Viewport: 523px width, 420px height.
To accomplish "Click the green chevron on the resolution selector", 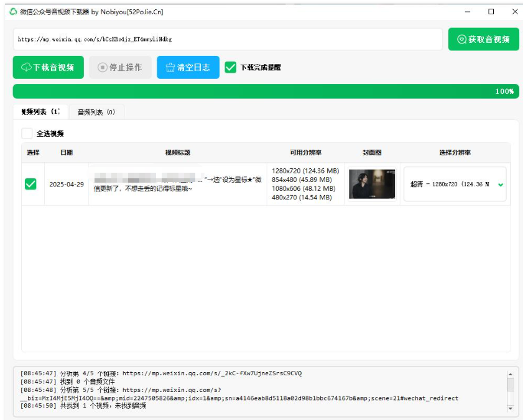I will pyautogui.click(x=502, y=183).
